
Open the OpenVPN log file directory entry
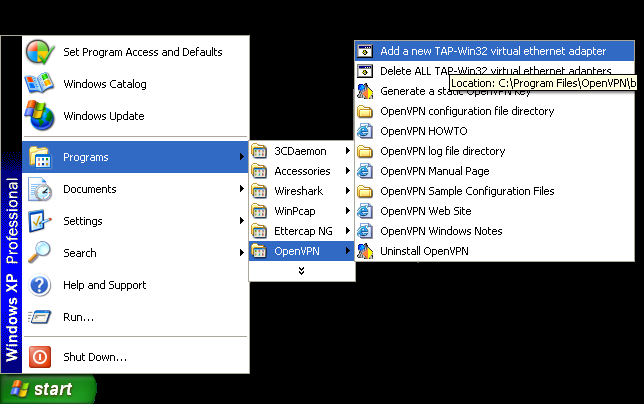(x=494, y=151)
